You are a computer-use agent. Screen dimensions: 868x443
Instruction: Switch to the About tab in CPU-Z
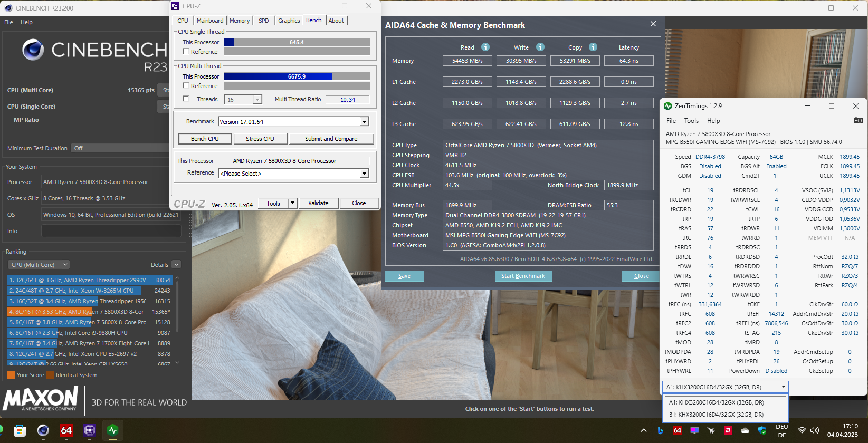336,21
